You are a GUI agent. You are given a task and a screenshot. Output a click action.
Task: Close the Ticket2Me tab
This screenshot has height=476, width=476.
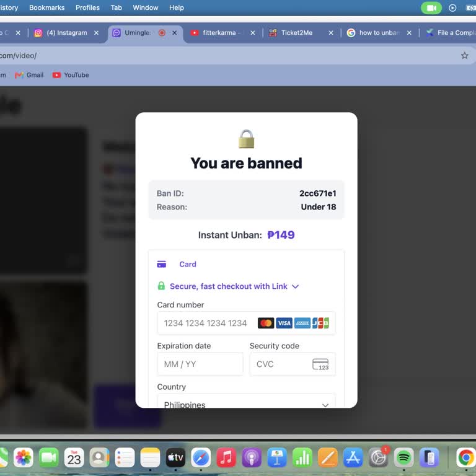(331, 33)
